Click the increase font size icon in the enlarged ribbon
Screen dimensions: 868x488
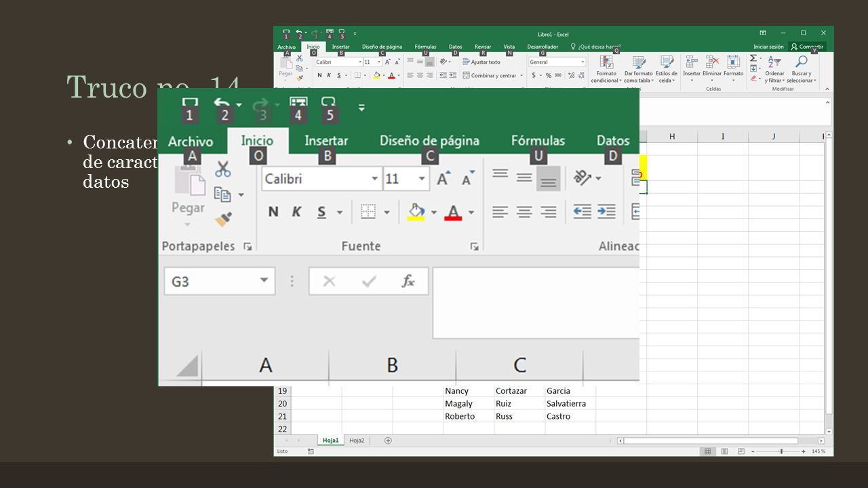[443, 179]
